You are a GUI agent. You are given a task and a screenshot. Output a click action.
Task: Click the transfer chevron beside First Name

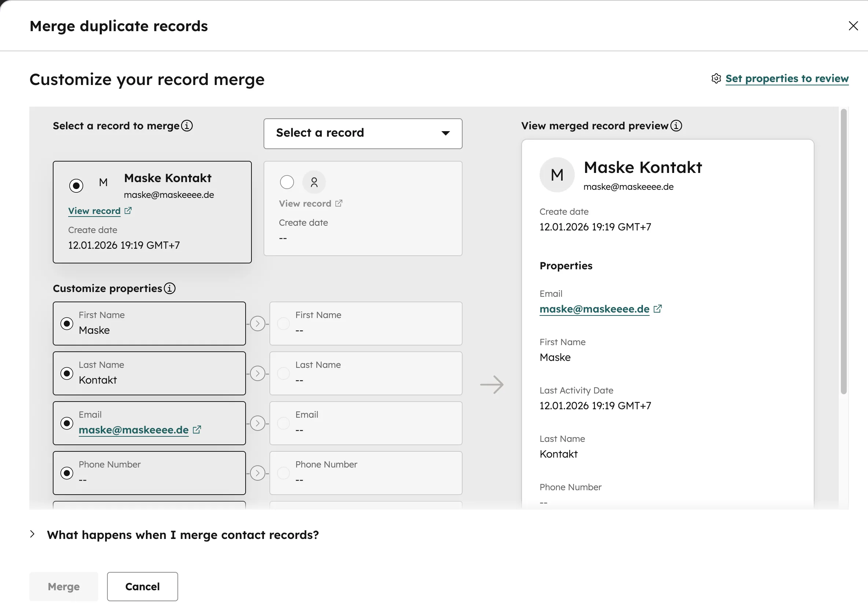[x=258, y=324]
